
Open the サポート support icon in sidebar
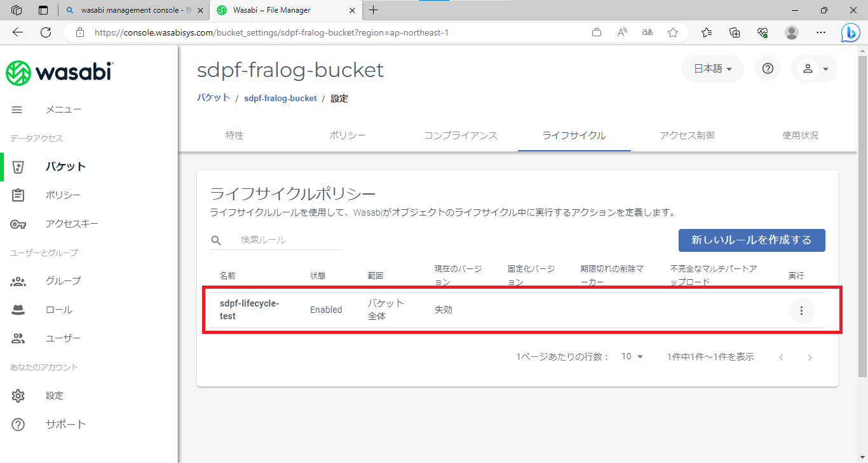pos(18,424)
